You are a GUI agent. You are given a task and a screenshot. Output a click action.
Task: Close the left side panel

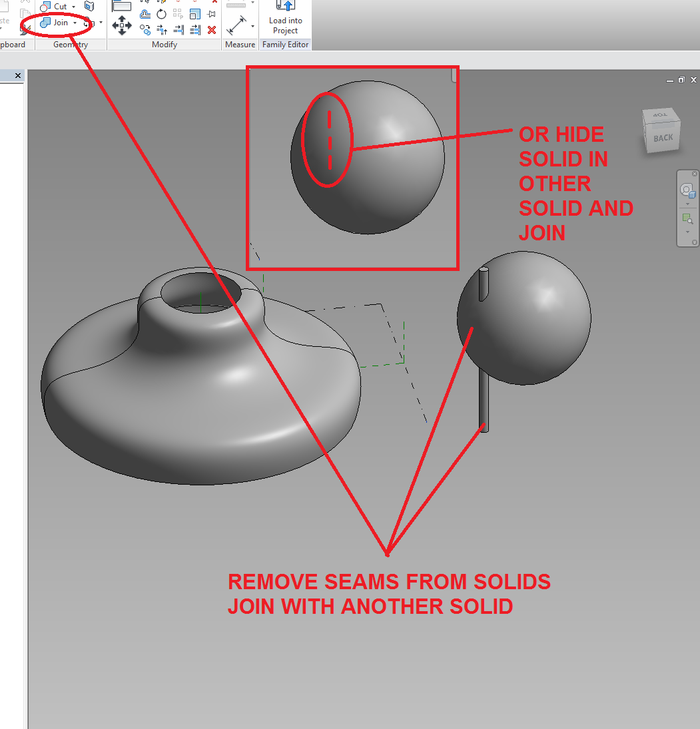click(x=17, y=75)
